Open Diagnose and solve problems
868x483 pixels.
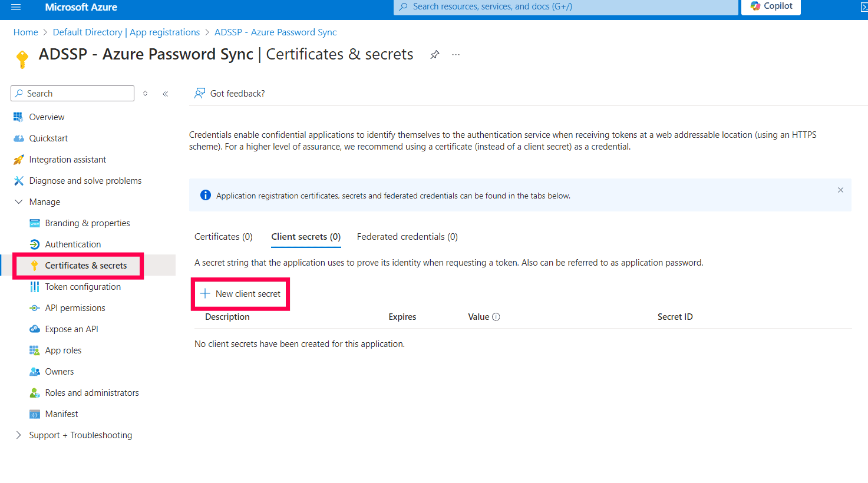coord(19,180)
